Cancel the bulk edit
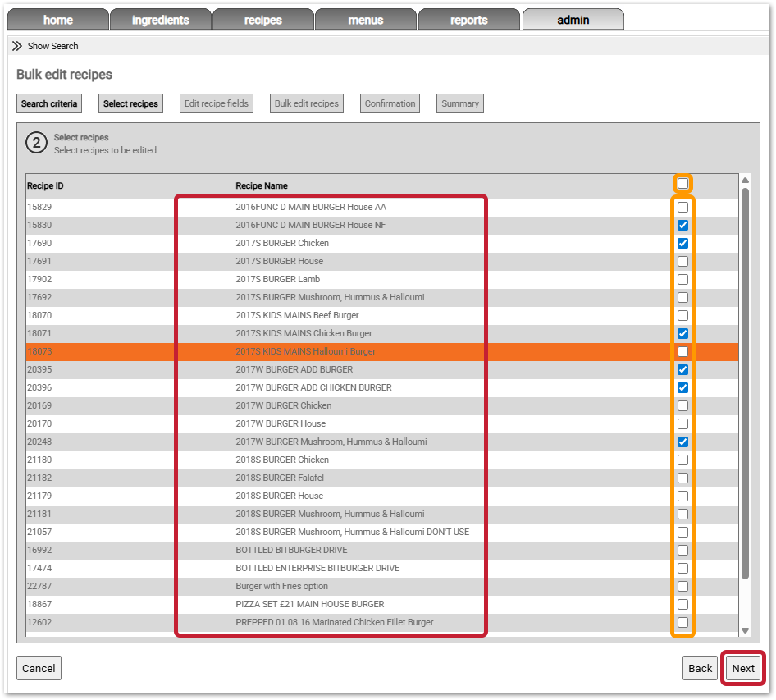Viewport: 776px width, 700px height. [39, 668]
